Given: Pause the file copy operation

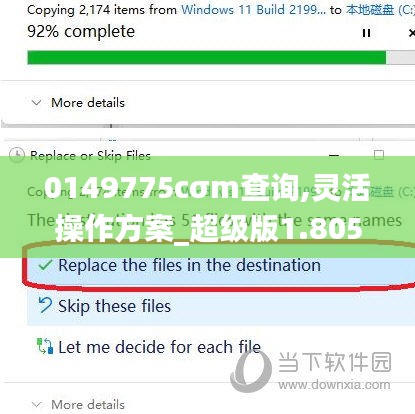Looking at the screenshot, I should tap(366, 33).
